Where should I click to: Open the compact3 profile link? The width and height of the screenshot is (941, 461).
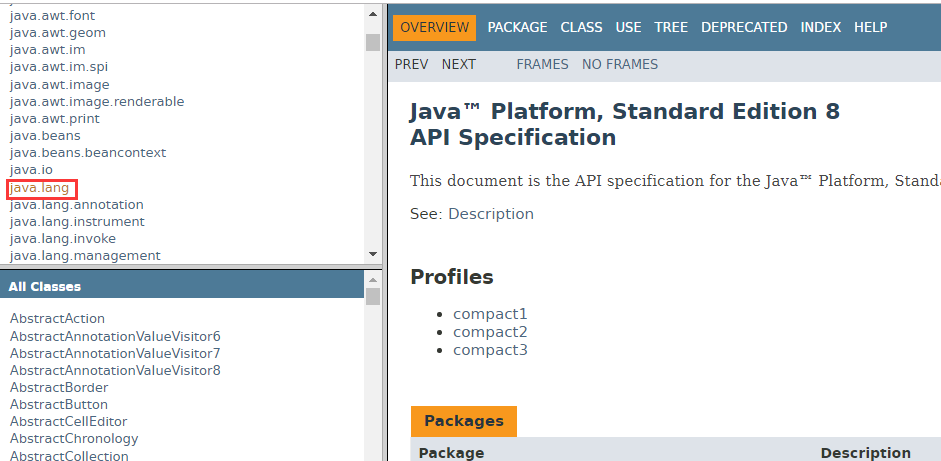pos(490,350)
